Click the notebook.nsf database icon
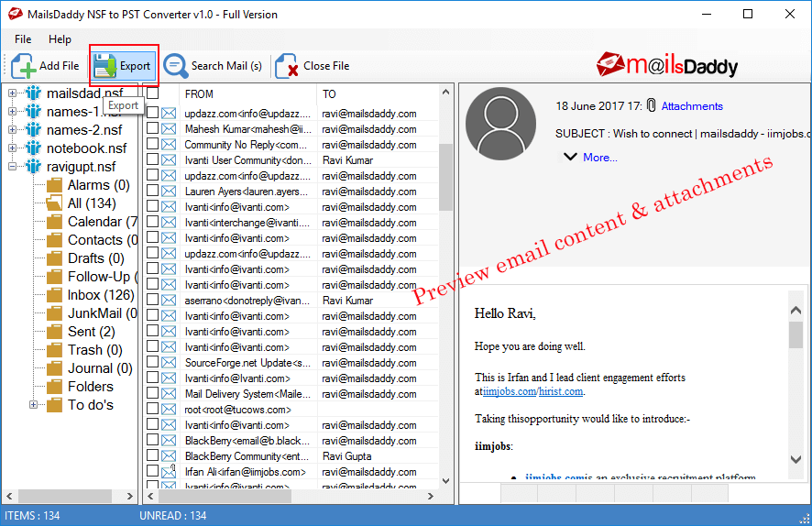812x526 pixels. pos(33,148)
